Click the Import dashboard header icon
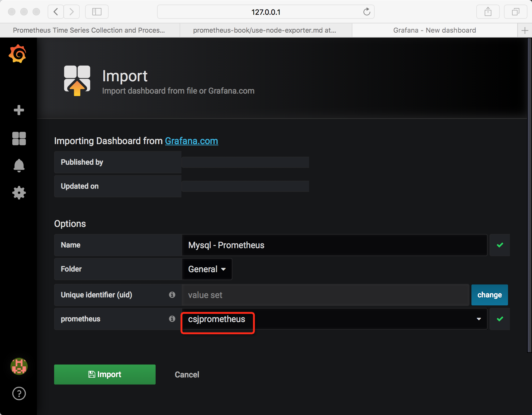This screenshot has width=532, height=415. coord(77,80)
